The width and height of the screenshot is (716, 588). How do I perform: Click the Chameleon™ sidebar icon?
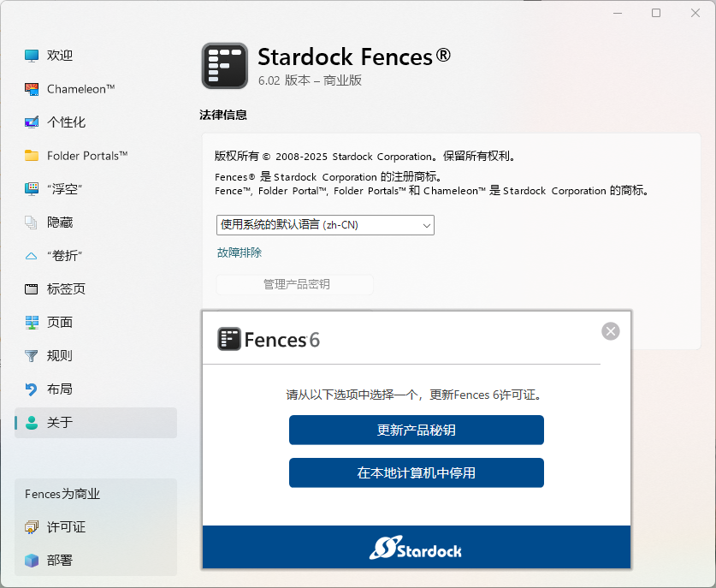coord(32,89)
